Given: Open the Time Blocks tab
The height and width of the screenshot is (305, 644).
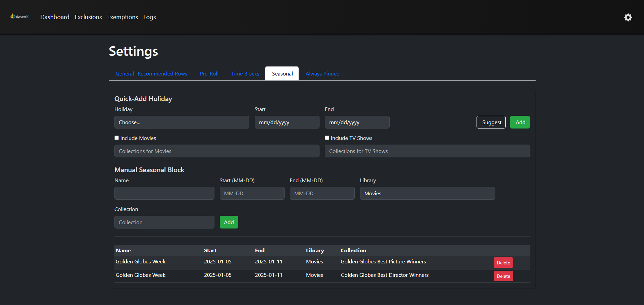Looking at the screenshot, I should tap(245, 73).
